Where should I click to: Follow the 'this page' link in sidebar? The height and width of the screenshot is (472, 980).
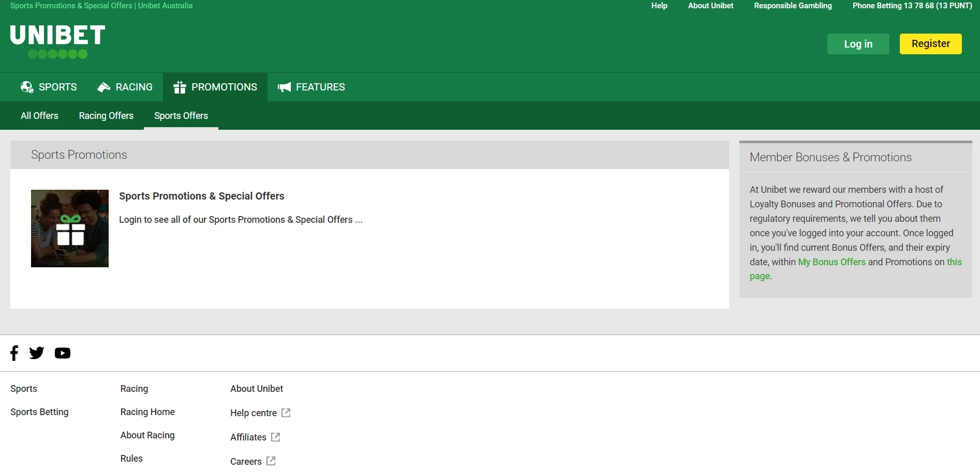(x=954, y=262)
